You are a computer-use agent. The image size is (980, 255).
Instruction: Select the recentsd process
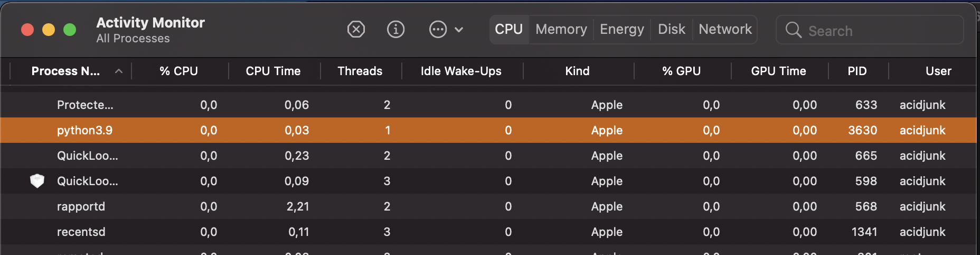[x=488, y=232]
